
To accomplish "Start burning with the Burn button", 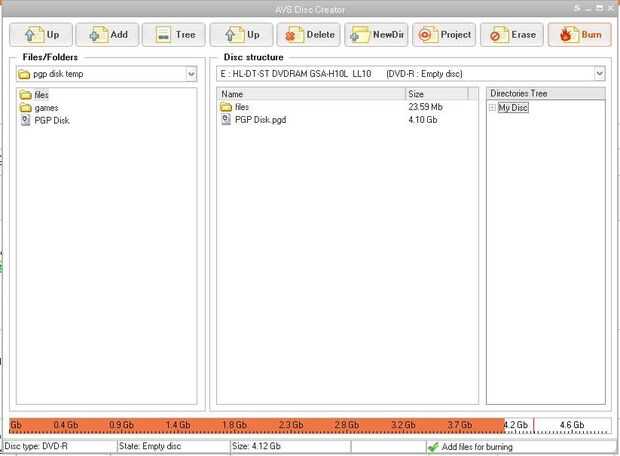I will (x=579, y=35).
